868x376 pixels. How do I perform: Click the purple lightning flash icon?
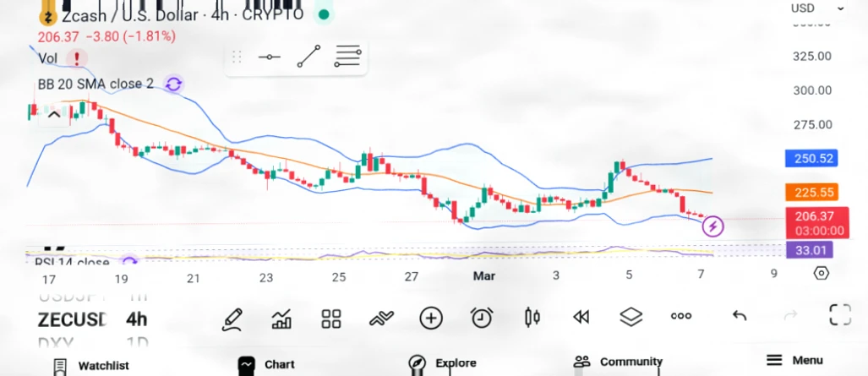(712, 226)
